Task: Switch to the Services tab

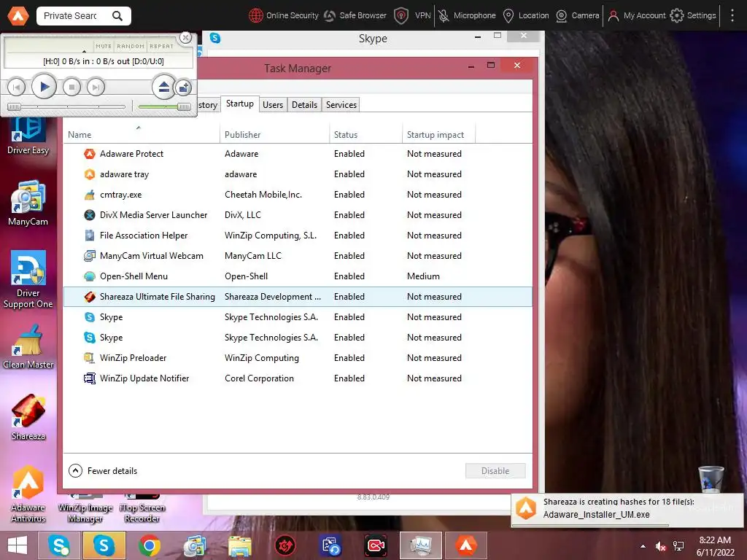Action: pyautogui.click(x=341, y=105)
